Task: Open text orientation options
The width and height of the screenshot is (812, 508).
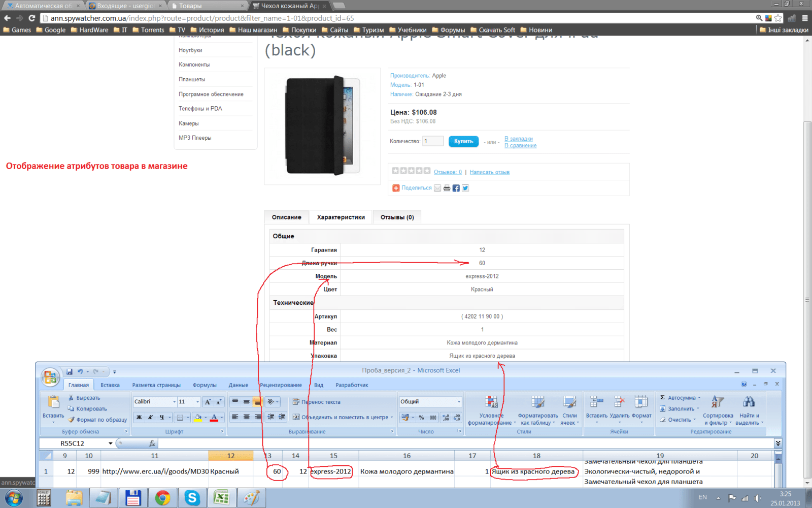Action: coord(273,402)
